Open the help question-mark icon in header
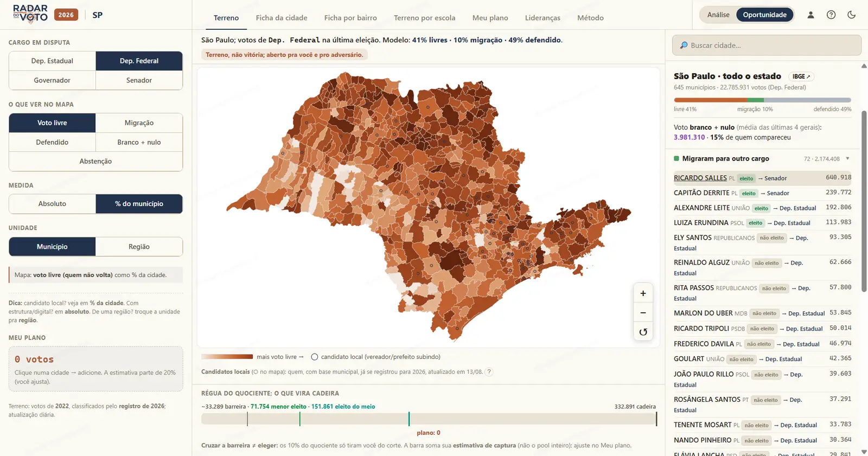The image size is (868, 456). coord(831,15)
